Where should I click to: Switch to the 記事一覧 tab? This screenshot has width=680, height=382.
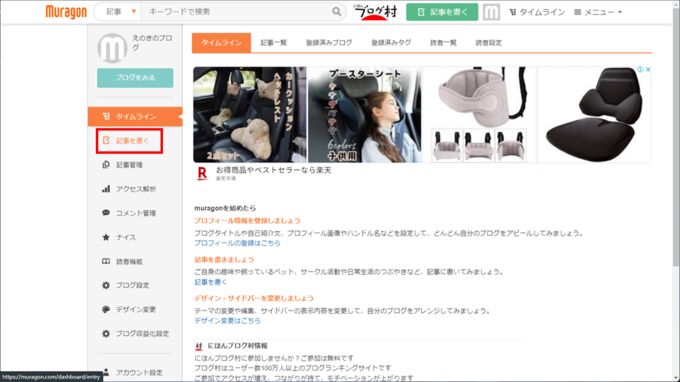click(x=274, y=42)
